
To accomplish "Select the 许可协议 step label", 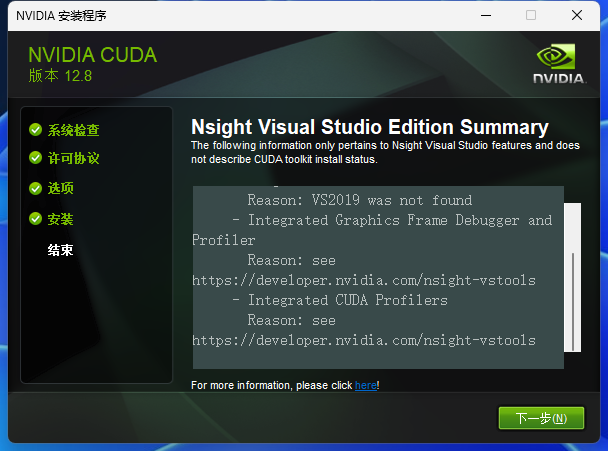I will coord(74,159).
